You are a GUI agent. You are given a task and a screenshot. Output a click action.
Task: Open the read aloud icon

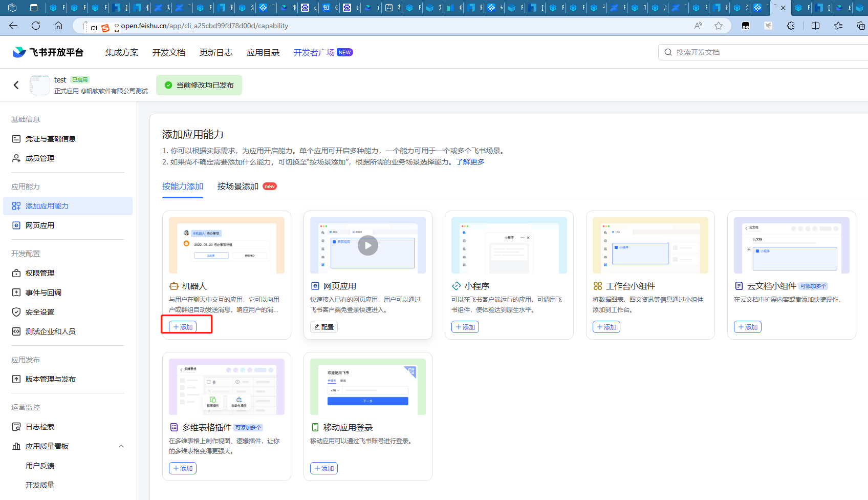pyautogui.click(x=698, y=26)
